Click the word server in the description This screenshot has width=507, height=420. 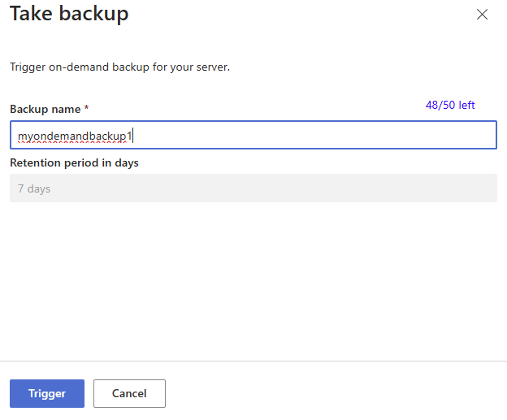212,67
